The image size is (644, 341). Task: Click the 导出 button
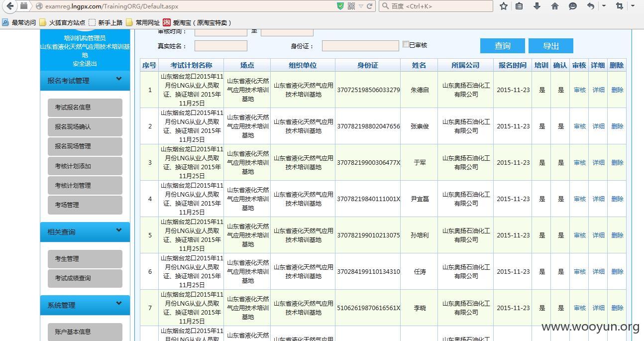[551, 46]
